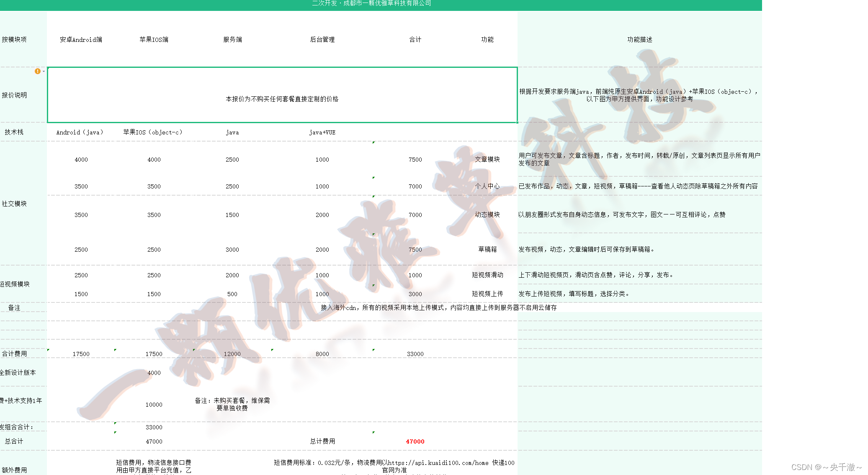Select the 个人中心 function cell
The image size is (868, 475).
pyautogui.click(x=487, y=186)
